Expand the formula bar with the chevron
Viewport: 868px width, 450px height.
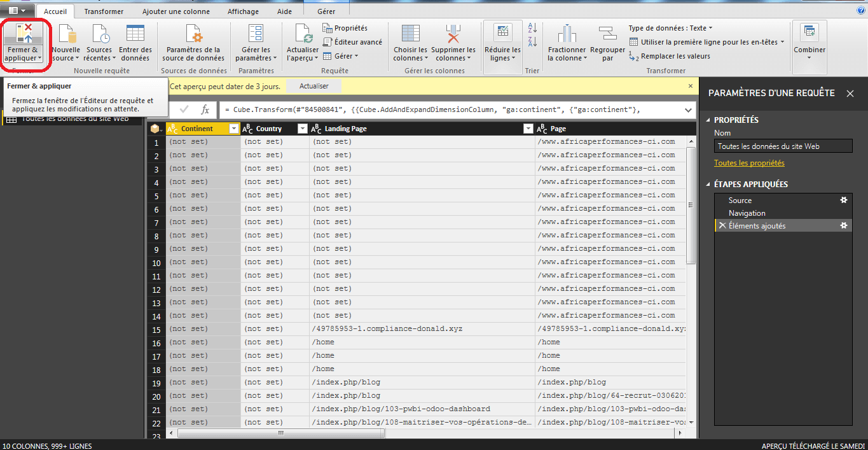click(688, 109)
